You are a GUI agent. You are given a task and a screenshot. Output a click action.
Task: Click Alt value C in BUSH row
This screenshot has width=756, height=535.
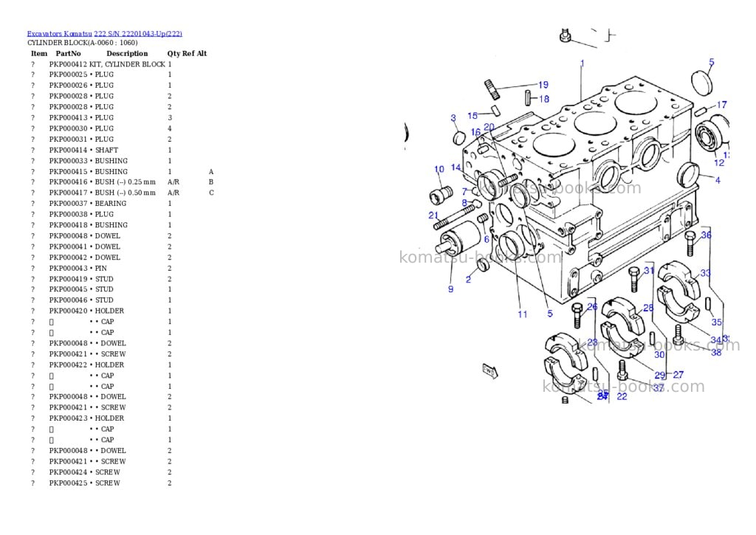click(x=211, y=193)
